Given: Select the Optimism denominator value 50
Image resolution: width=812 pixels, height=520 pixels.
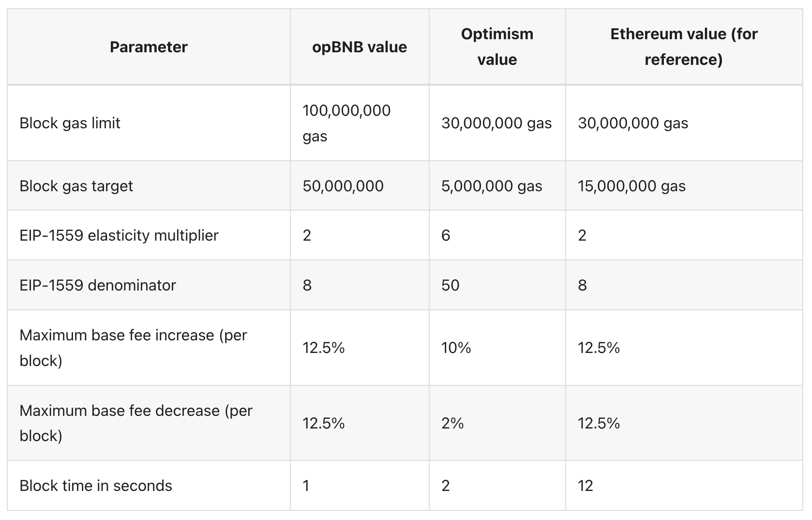Looking at the screenshot, I should [x=450, y=285].
